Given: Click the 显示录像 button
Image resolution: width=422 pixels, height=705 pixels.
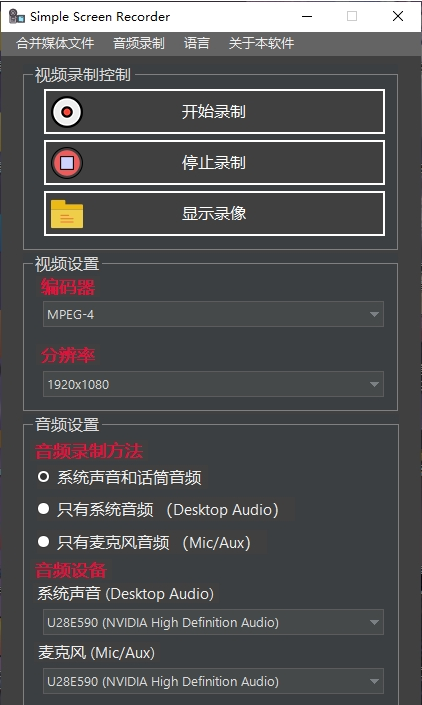Looking at the screenshot, I should pyautogui.click(x=214, y=214).
